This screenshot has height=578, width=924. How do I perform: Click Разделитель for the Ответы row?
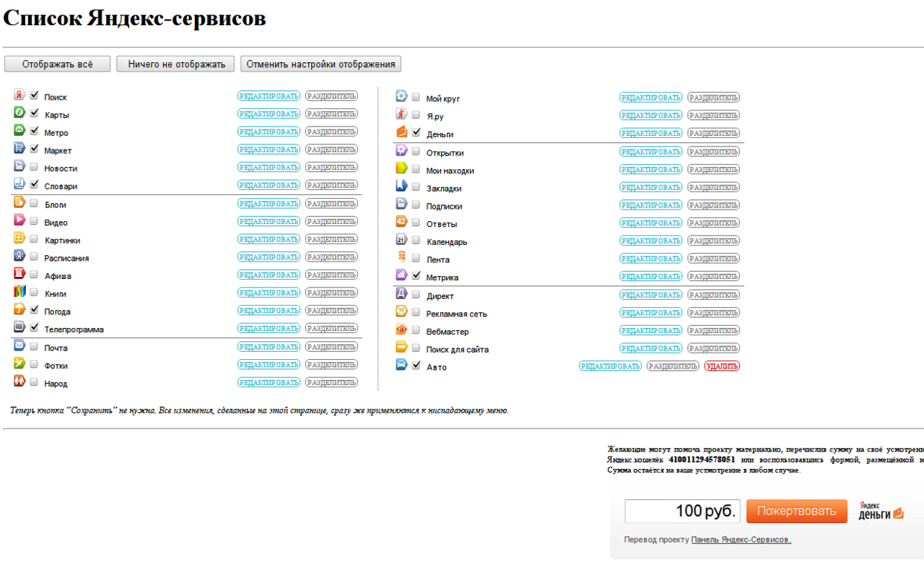click(713, 223)
